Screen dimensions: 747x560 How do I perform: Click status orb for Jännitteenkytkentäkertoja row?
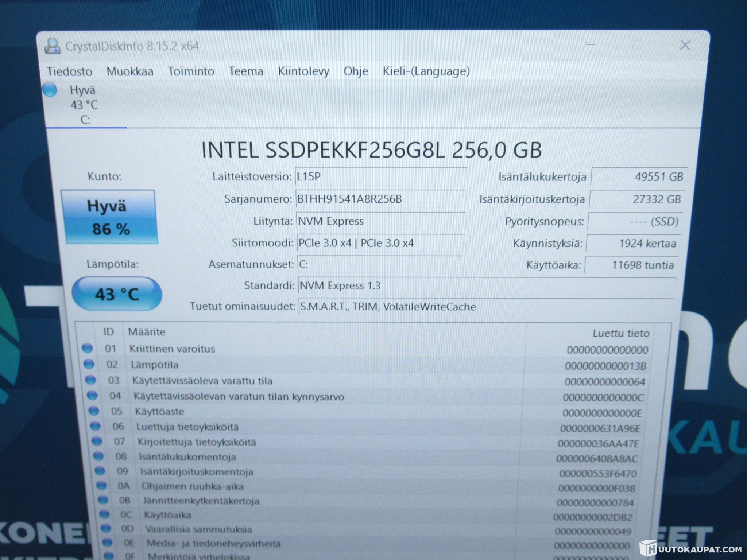click(x=103, y=500)
